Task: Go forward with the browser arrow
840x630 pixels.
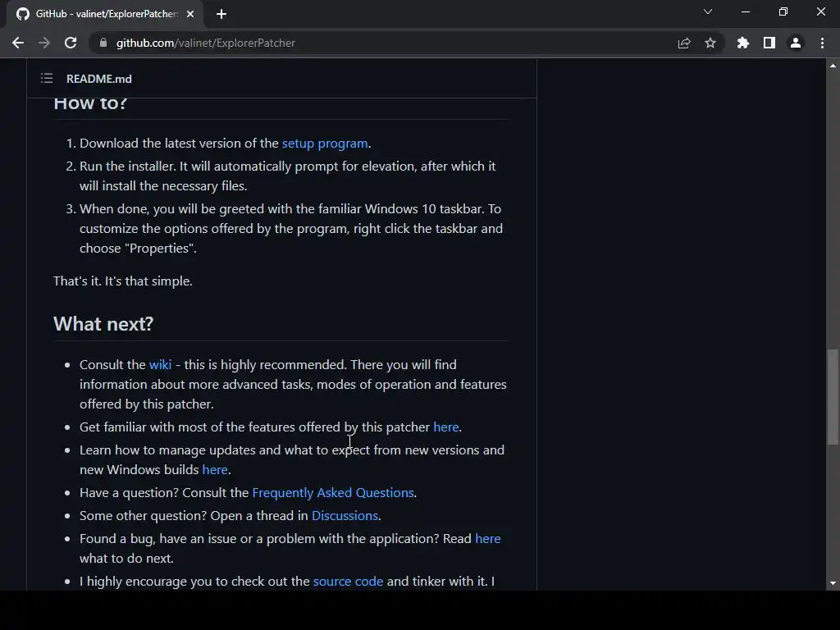Action: coord(44,43)
